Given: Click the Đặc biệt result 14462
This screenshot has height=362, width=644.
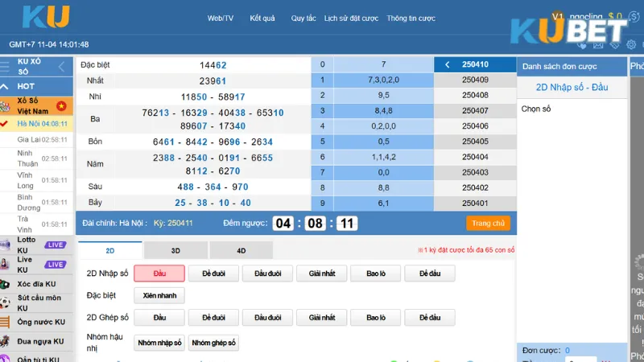Looking at the screenshot, I should click(x=213, y=65).
